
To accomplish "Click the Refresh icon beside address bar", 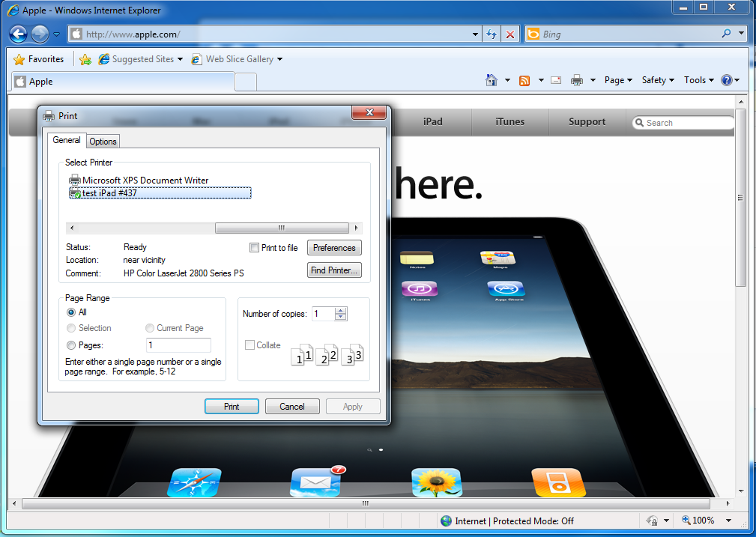I will click(492, 34).
